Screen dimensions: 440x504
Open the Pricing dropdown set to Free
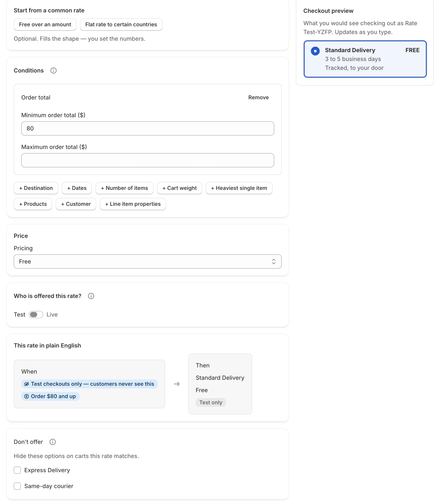tap(147, 262)
